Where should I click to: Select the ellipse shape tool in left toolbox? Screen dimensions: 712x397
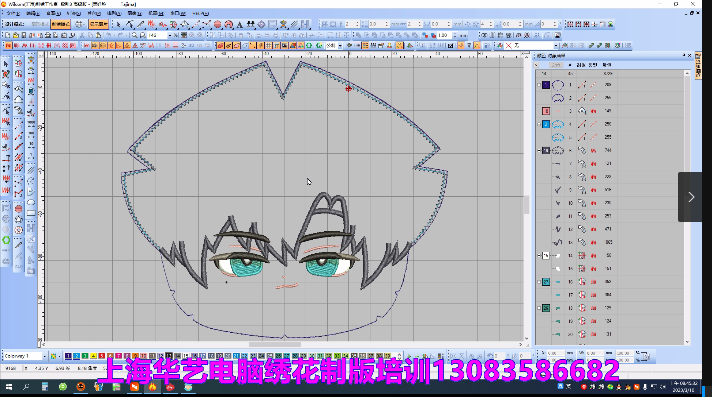tap(31, 203)
